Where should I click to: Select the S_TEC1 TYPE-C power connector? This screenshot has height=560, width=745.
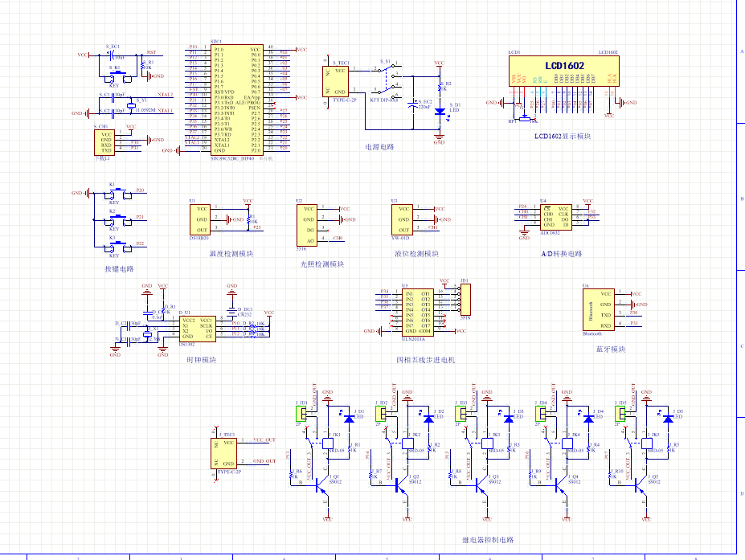point(335,82)
